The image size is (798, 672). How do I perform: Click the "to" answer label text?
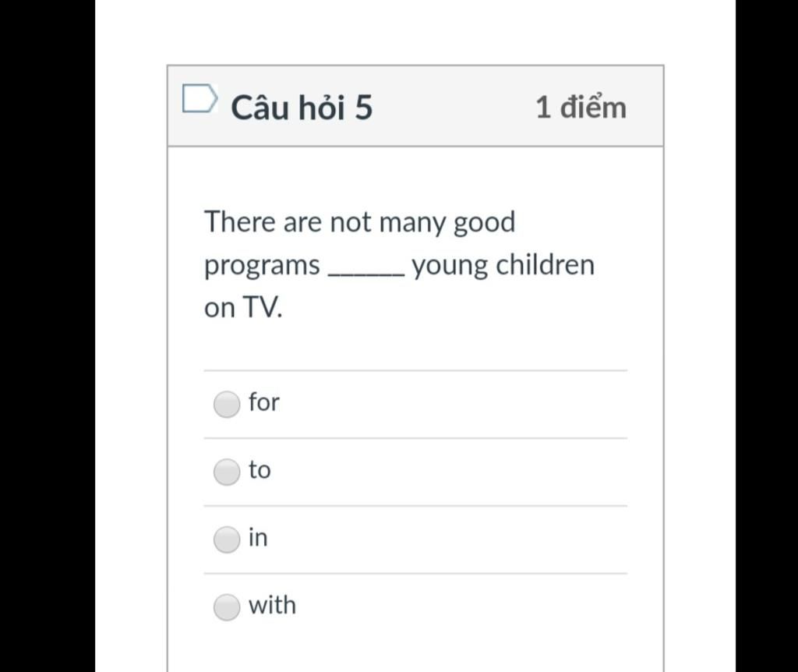click(x=260, y=470)
